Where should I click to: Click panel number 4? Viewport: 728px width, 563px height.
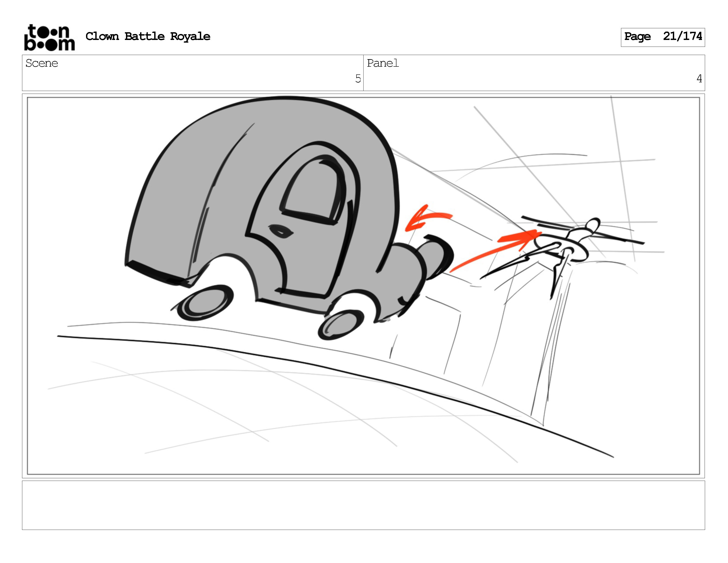coord(699,79)
